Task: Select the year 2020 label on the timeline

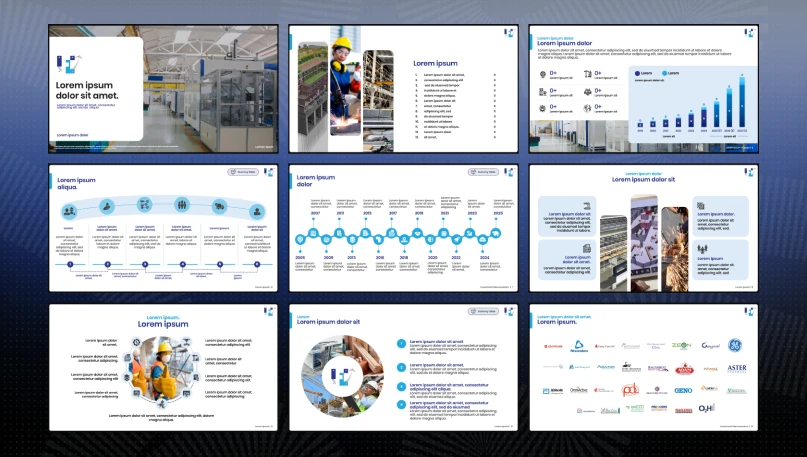Action: (x=432, y=257)
